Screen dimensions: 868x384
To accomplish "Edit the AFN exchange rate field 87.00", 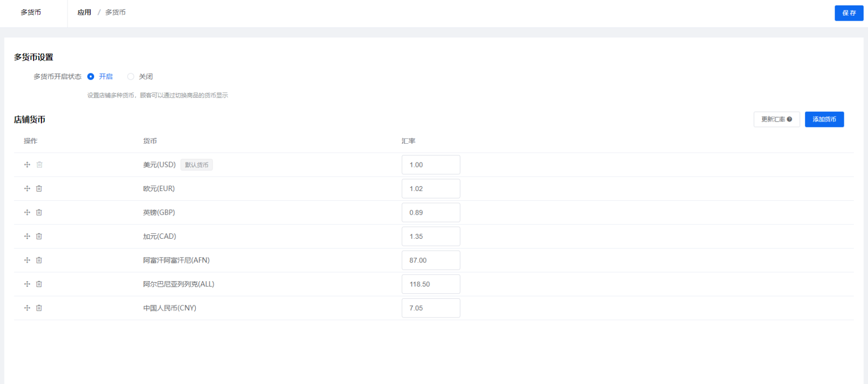I will [x=431, y=260].
